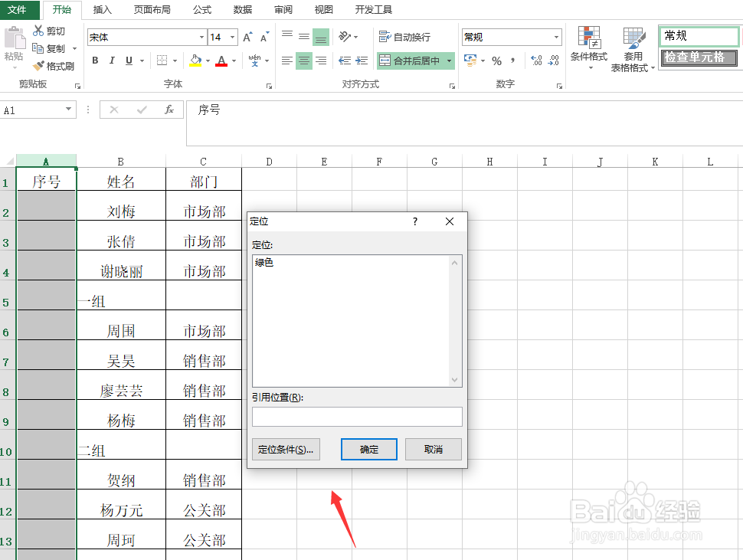This screenshot has width=743, height=560.
Task: Click the Increase Decimal icon
Action: point(537,61)
